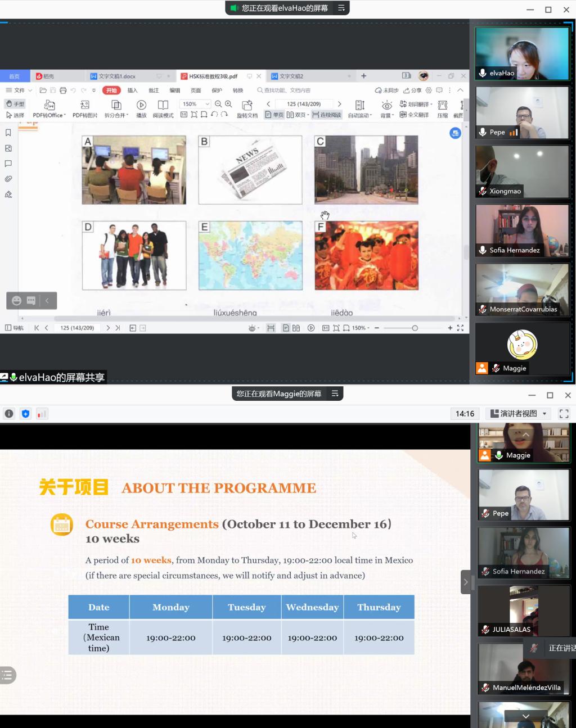Open 文件 menu dropdown
Screen dimensions: 576x728
pyautogui.click(x=19, y=90)
